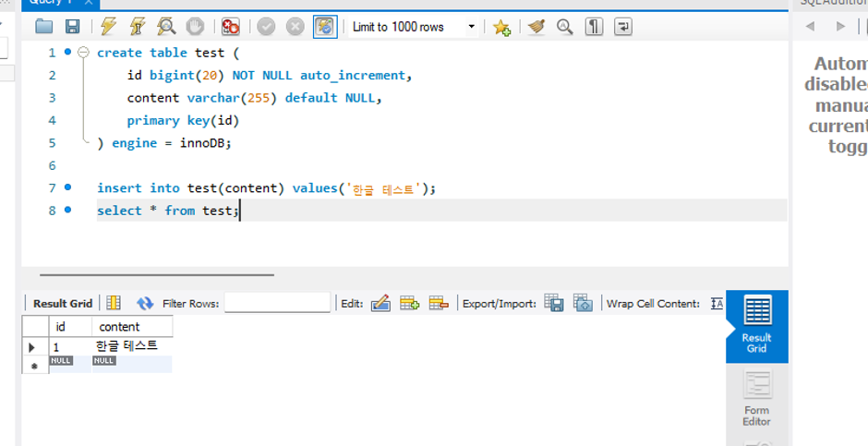Run Explain plan magnifier lightning icon
Viewport: 868px width, 446px height.
click(x=166, y=27)
